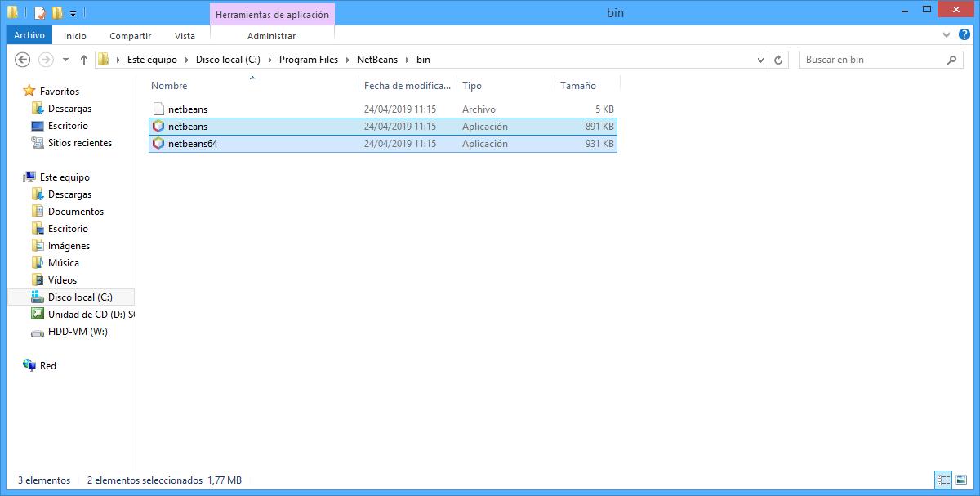Switch to large icons view layout
980x496 pixels.
960,480
